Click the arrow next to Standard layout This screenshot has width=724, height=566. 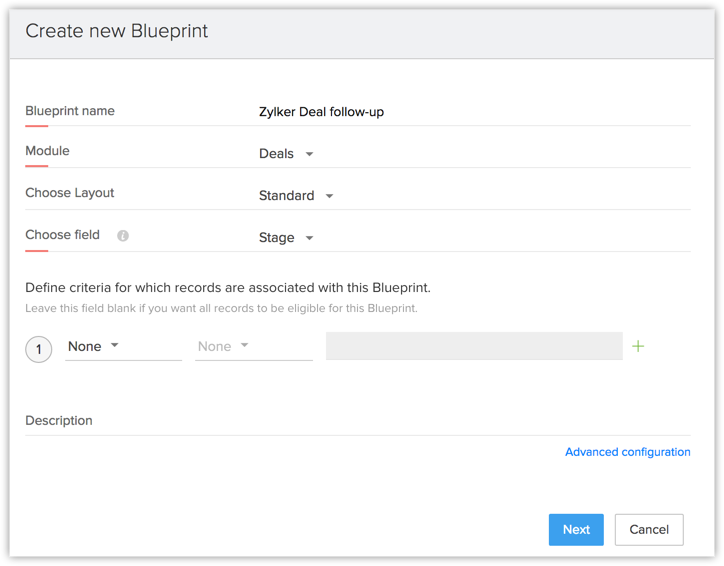pyautogui.click(x=330, y=196)
